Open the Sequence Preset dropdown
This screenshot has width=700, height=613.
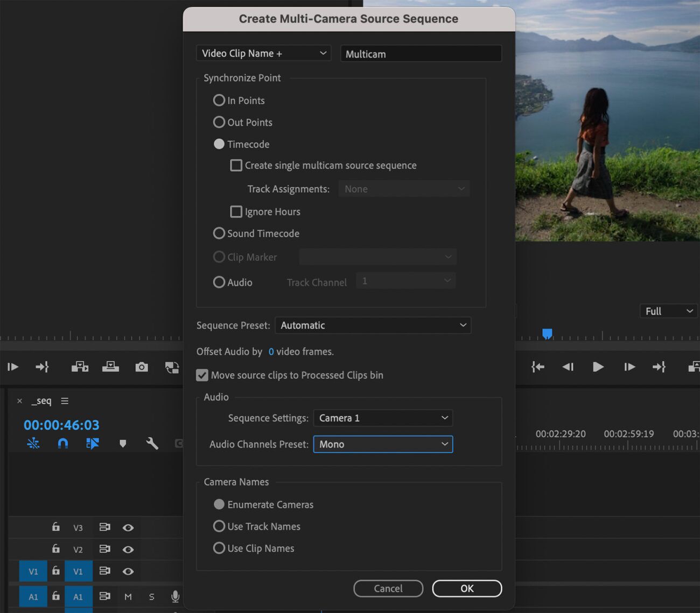(x=373, y=325)
